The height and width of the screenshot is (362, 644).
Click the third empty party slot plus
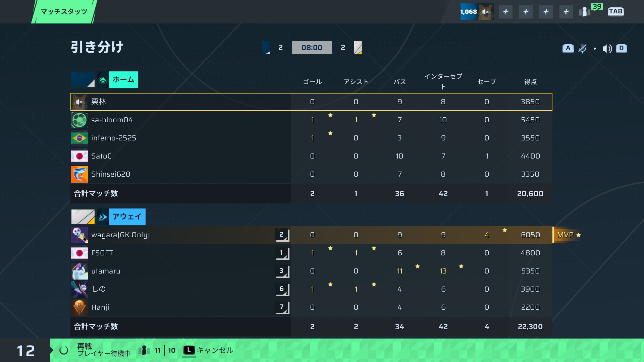point(546,12)
